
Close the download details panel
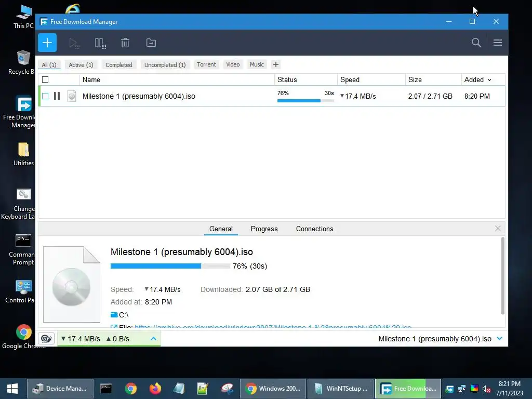click(498, 229)
